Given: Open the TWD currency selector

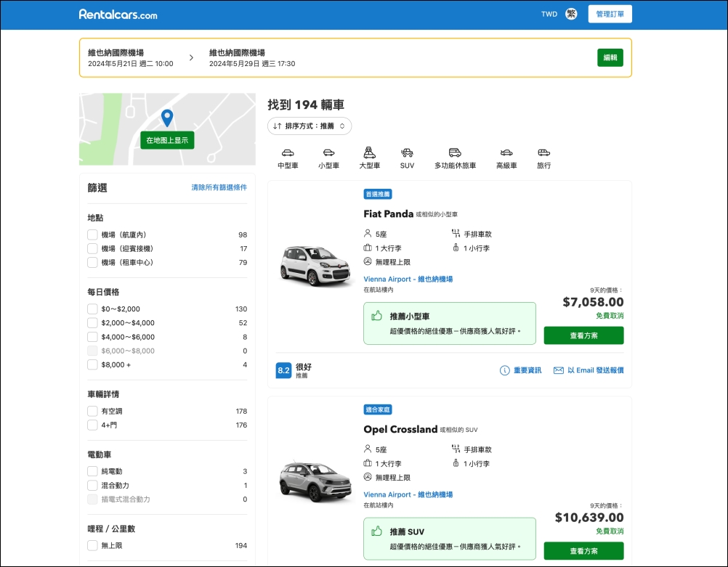Looking at the screenshot, I should tap(549, 14).
